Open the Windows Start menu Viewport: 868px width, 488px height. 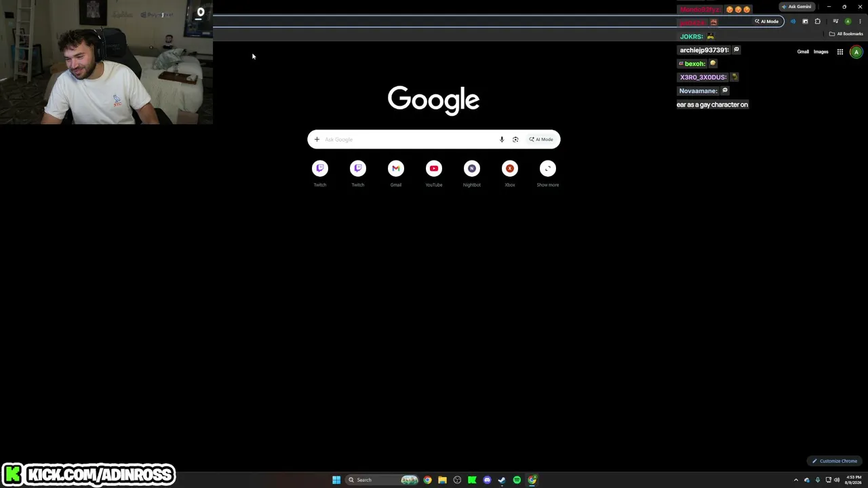point(336,480)
